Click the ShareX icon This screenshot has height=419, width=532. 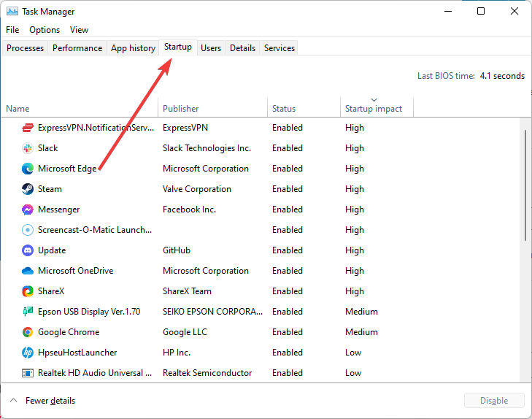pos(27,291)
